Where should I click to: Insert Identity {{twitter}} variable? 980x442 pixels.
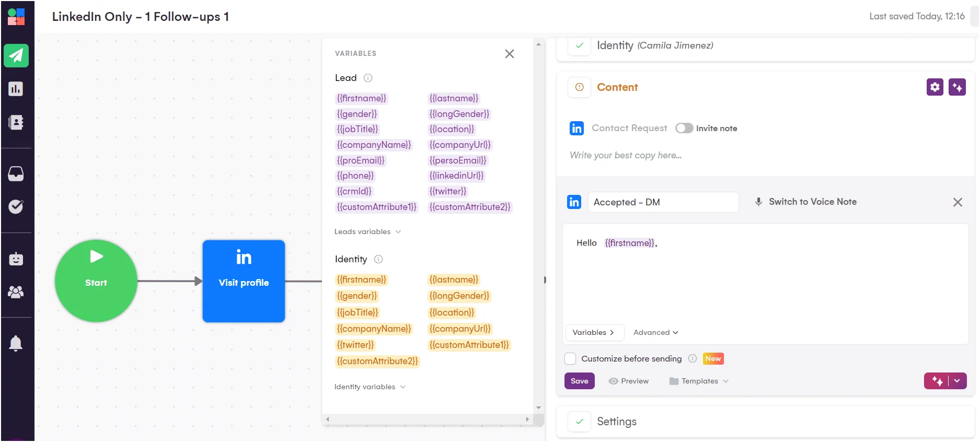(x=355, y=345)
